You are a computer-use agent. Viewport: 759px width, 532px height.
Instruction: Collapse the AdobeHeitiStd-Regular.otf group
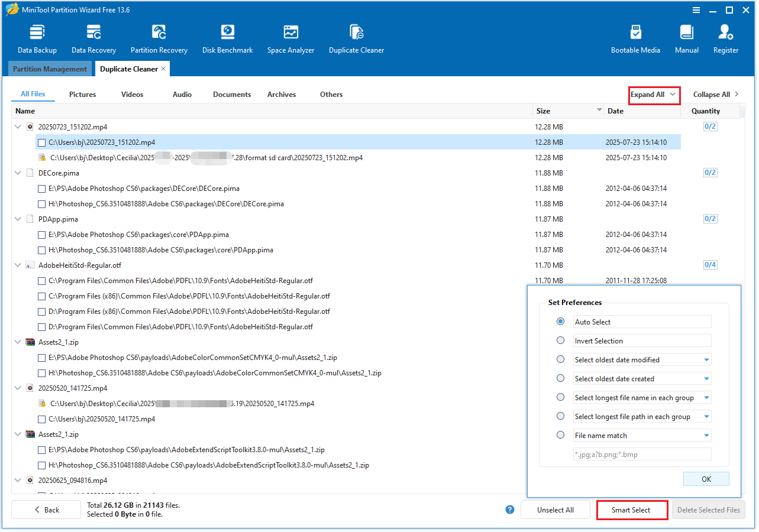(18, 265)
